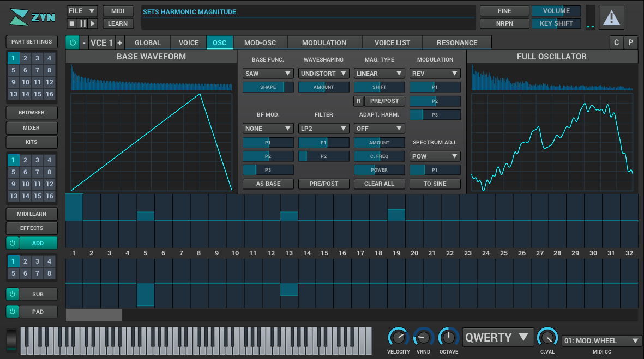This screenshot has height=359, width=644.
Task: Open the RESONANCE tab
Action: [457, 43]
